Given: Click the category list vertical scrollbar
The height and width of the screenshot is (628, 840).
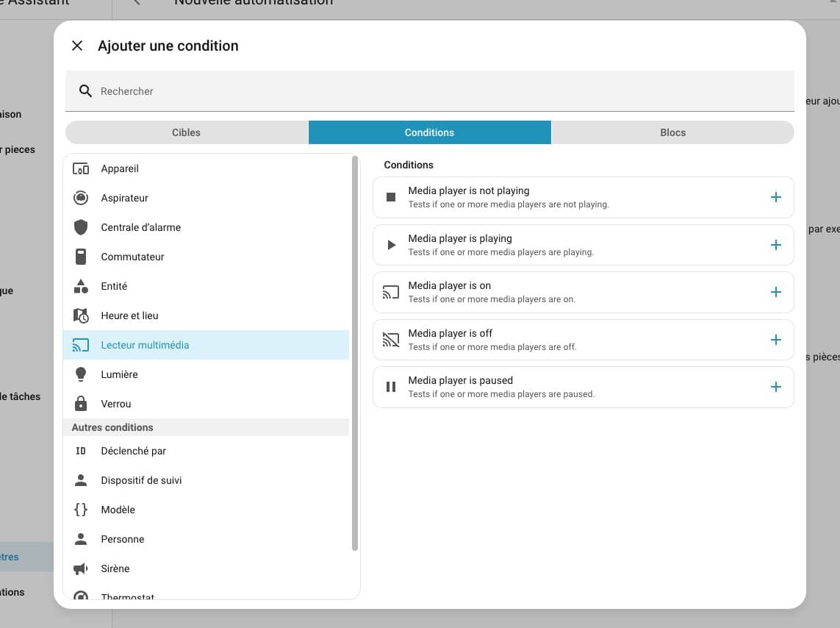Looking at the screenshot, I should 355,353.
